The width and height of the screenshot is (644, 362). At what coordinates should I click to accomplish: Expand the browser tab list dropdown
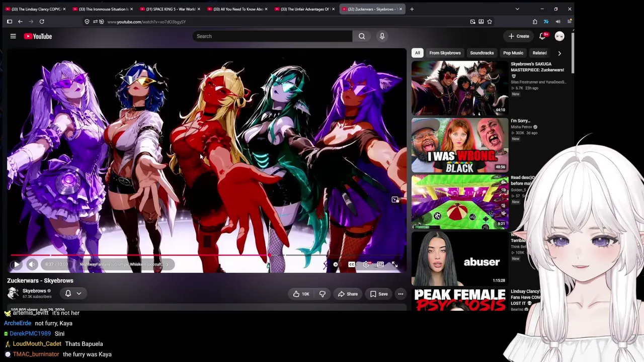click(x=517, y=9)
